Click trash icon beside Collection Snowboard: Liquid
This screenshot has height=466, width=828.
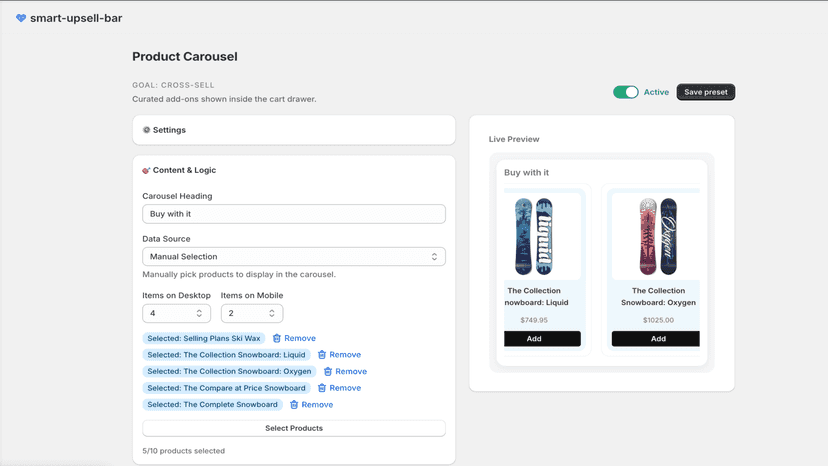pyautogui.click(x=322, y=355)
